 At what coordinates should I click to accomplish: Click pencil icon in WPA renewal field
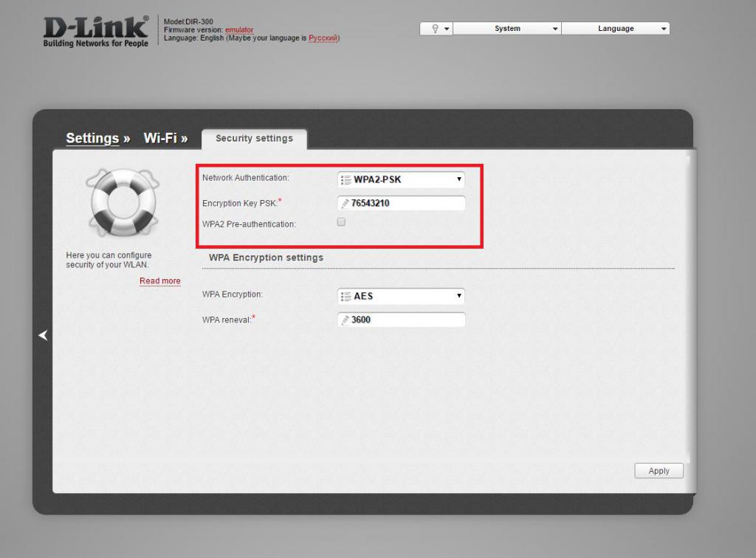345,320
